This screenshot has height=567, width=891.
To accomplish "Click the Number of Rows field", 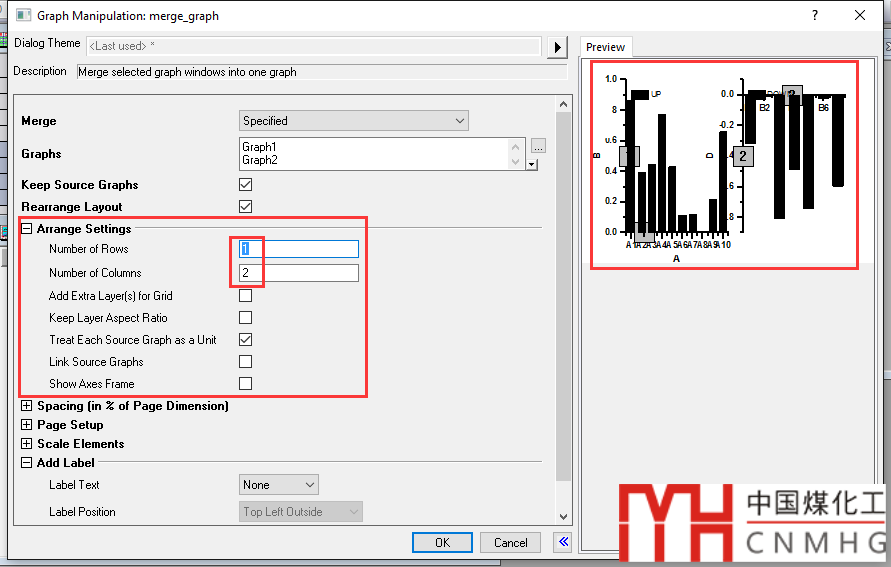I will click(x=299, y=249).
